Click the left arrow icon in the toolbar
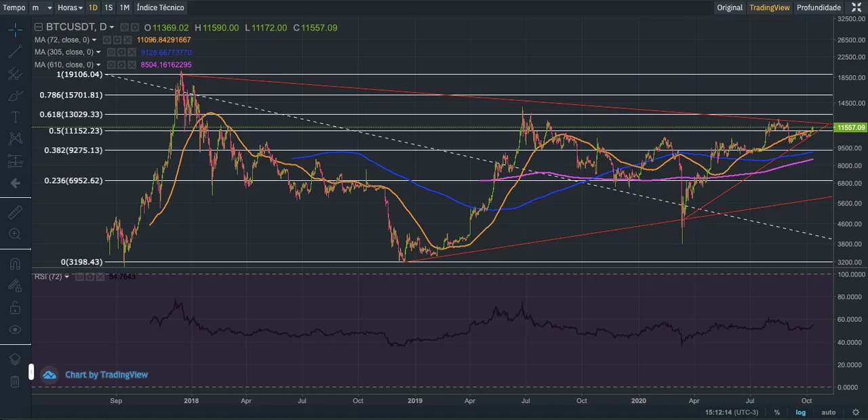Screen dimensions: 868x420 coord(15,183)
